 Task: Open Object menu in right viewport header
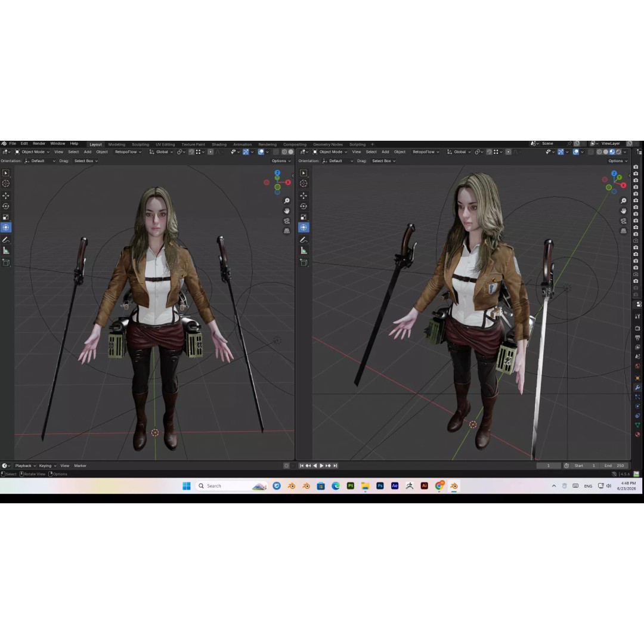pos(400,152)
